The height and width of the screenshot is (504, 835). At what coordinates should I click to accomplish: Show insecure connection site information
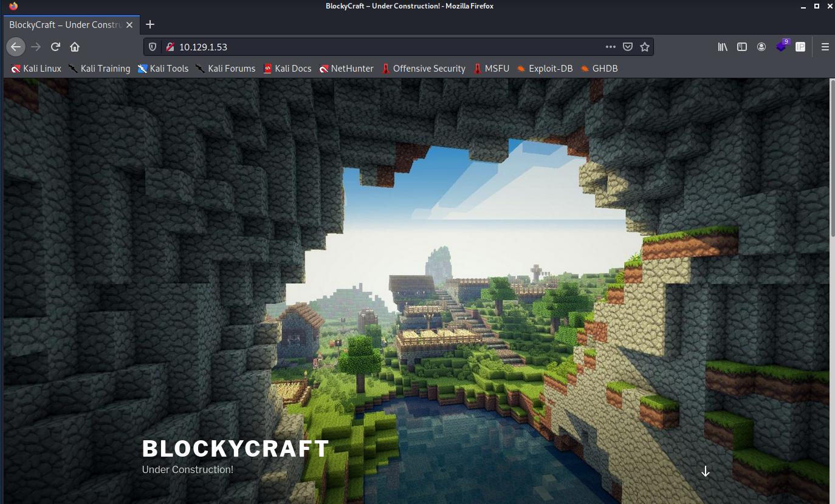[170, 47]
